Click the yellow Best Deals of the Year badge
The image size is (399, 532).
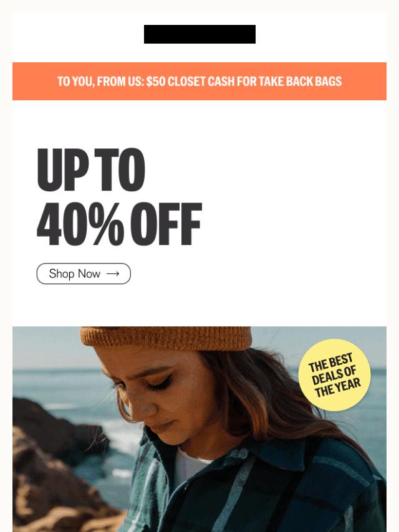[x=335, y=375]
